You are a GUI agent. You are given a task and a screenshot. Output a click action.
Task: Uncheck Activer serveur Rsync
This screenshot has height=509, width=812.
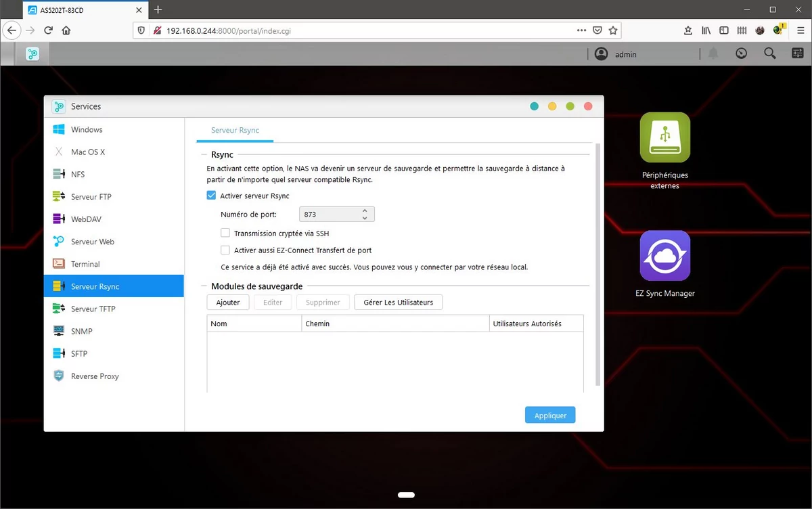[212, 196]
